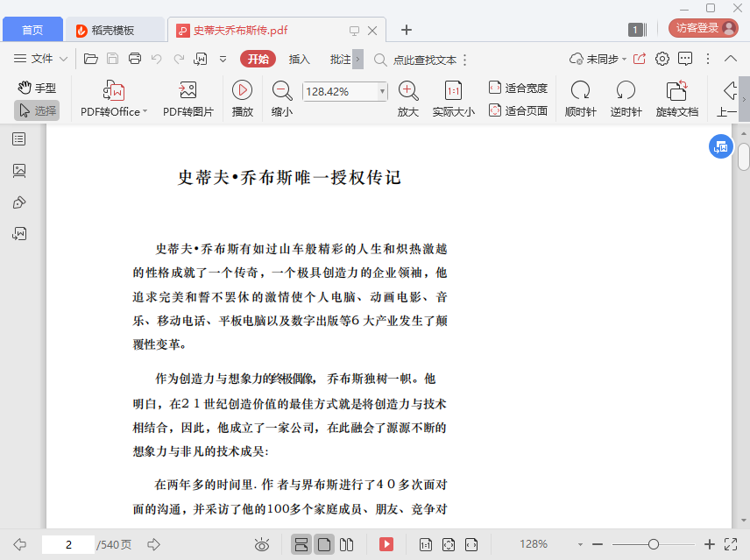Open 128% zoom dropdown in status bar
Viewport: 750px width, 560px height.
point(580,544)
